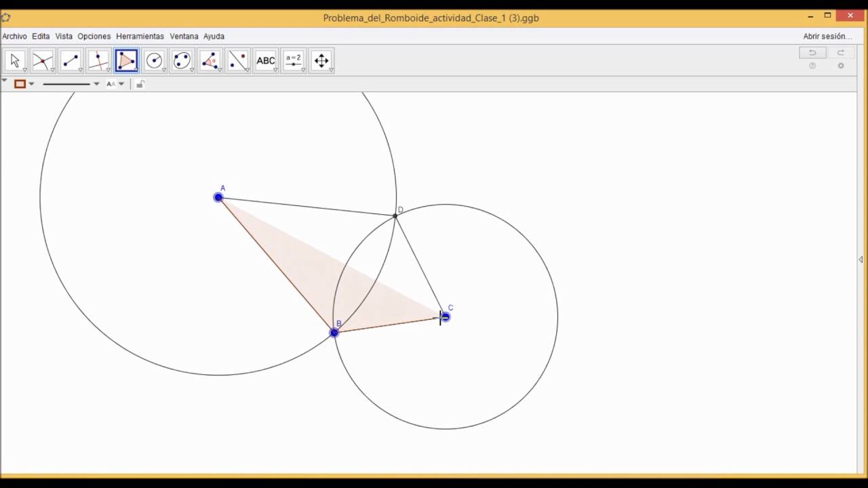Click point A in the drawing
Viewport: 868px width, 488px height.
coord(218,197)
